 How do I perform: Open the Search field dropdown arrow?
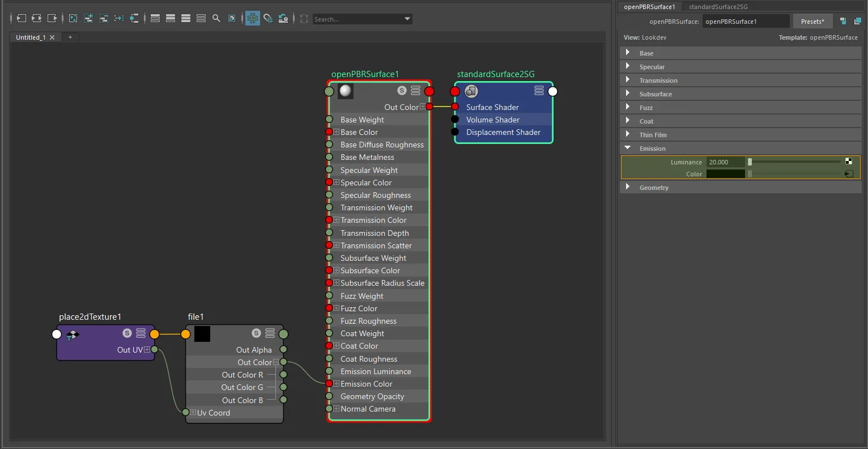click(407, 19)
